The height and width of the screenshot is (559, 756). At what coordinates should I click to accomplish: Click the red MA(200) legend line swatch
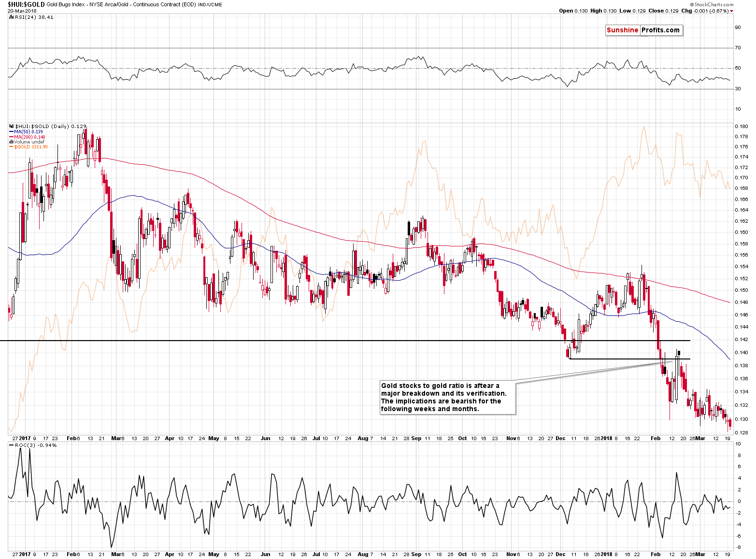11,137
